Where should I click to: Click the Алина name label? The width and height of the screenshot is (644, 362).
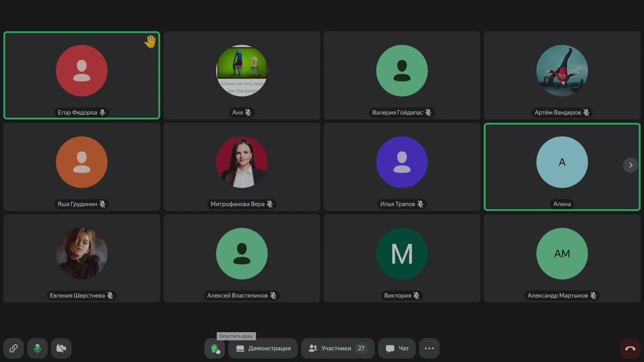[562, 204]
